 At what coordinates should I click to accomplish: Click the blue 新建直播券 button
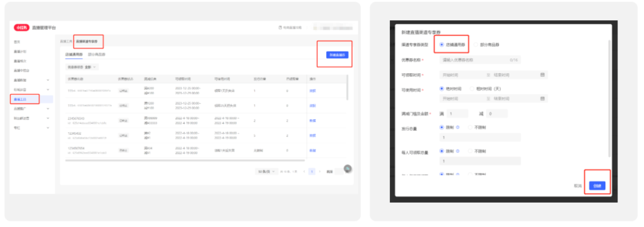click(x=337, y=55)
